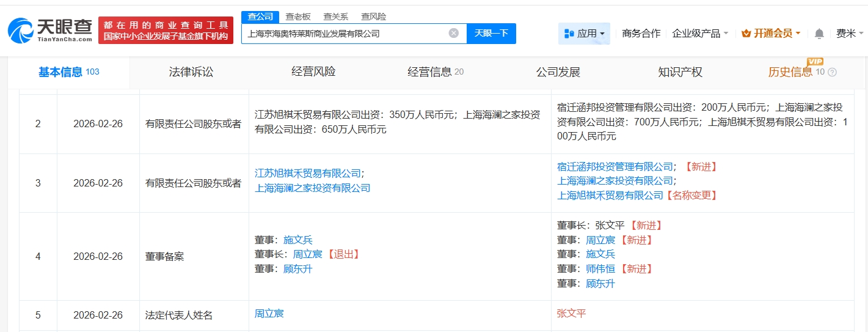The height and width of the screenshot is (332, 868).
Task: Switch to the 查老板 search tab
Action: click(x=298, y=17)
